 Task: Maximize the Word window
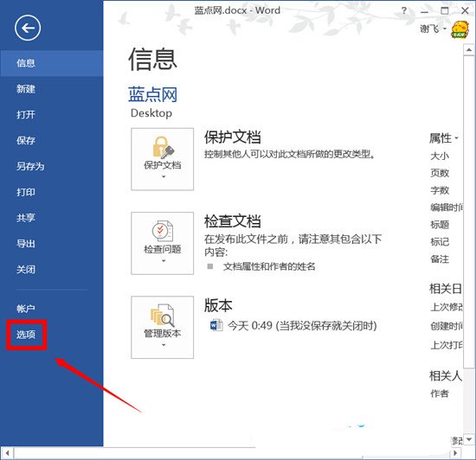445,11
